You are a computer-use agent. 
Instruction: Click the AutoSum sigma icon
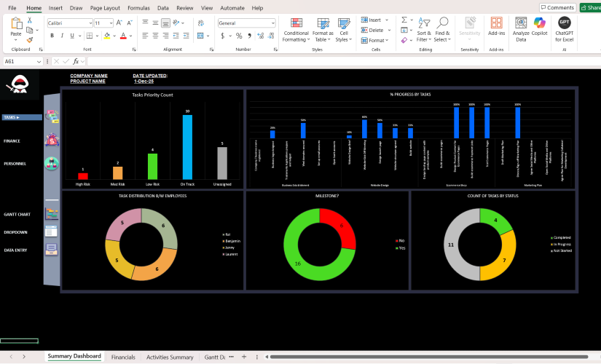point(404,20)
